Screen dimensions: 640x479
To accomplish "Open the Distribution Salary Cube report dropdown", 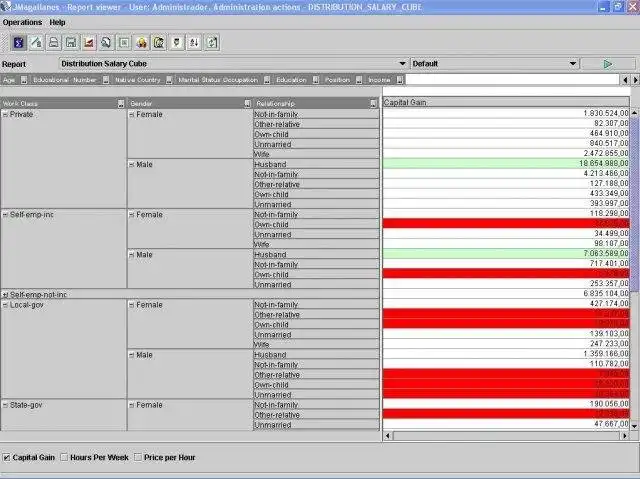I will click(x=402, y=64).
